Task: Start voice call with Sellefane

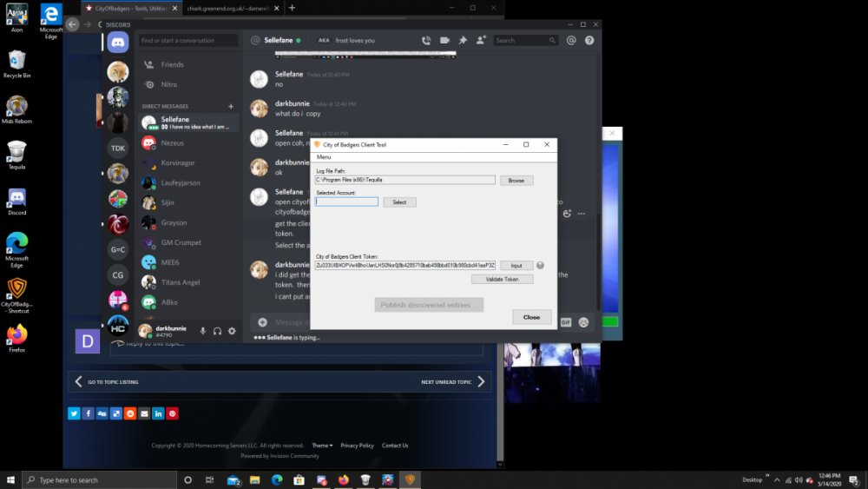Action: tap(426, 41)
